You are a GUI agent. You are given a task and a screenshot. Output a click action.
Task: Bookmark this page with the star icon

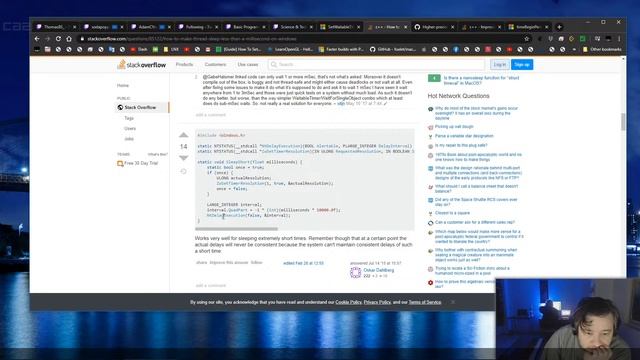pos(527,39)
